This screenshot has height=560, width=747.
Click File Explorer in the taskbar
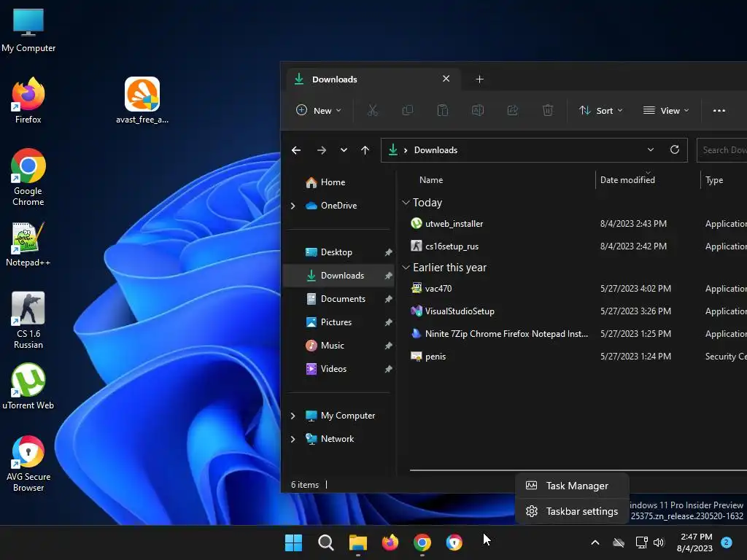(357, 542)
